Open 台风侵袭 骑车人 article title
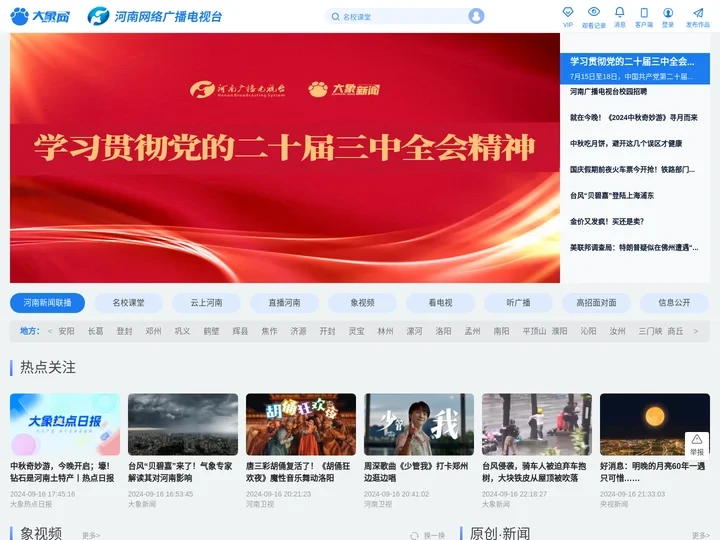Screen dimensions: 720x540 [534, 472]
